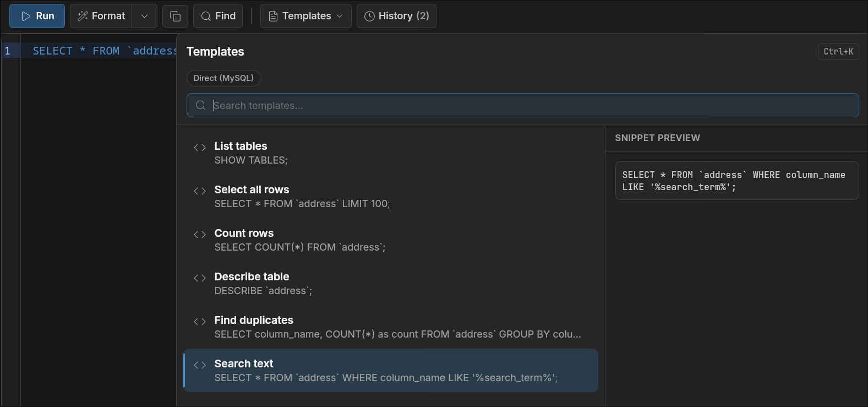
Task: Click the magic wand icon on Format
Action: pyautogui.click(x=83, y=16)
